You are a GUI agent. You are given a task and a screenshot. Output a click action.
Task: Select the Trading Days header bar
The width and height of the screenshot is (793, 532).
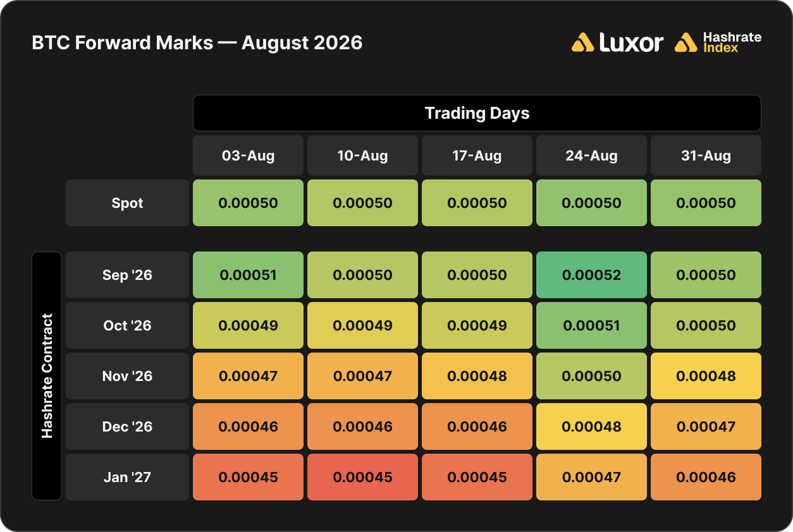[x=477, y=113]
